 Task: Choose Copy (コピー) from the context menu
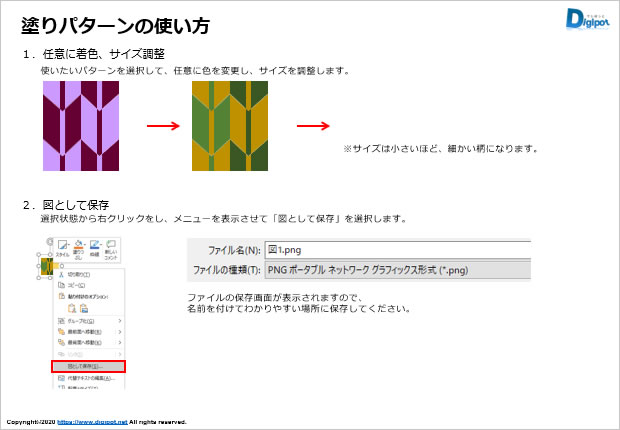pos(77,285)
